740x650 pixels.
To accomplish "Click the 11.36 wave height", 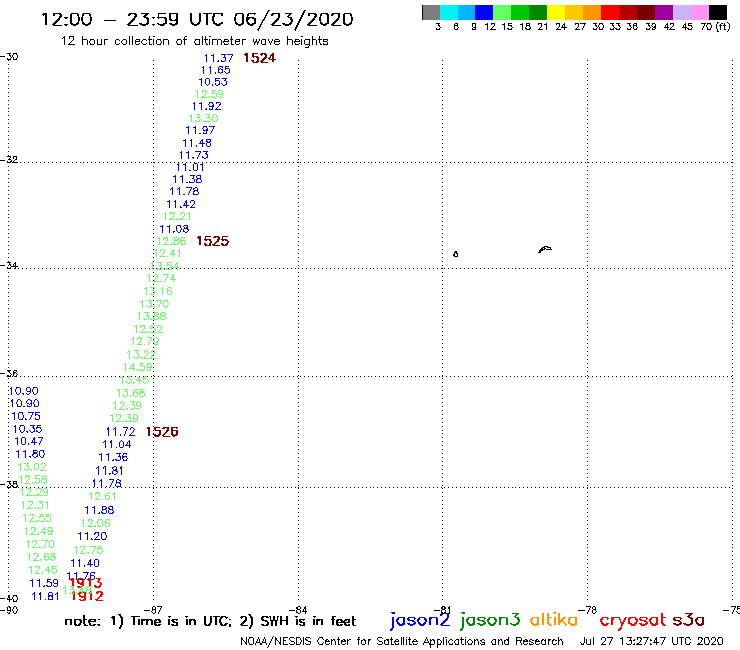I will [113, 457].
